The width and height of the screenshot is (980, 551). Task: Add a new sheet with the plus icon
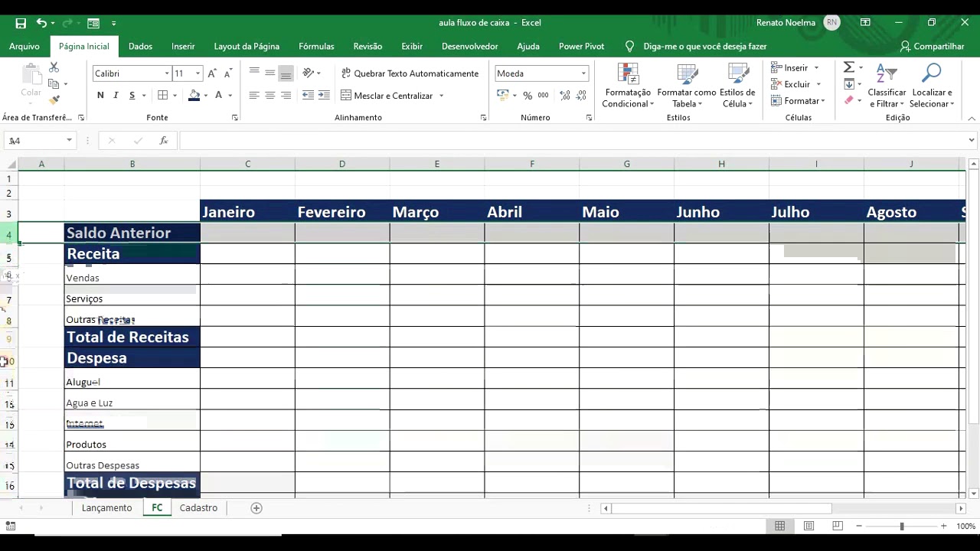pos(256,508)
